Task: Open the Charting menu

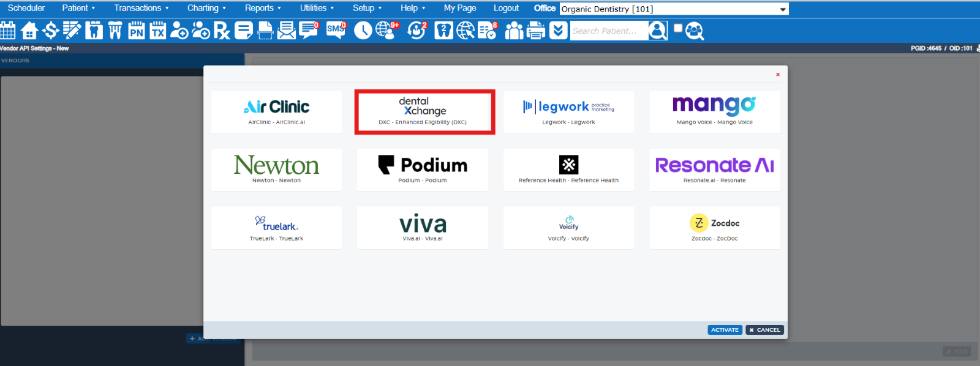Action: [x=206, y=8]
